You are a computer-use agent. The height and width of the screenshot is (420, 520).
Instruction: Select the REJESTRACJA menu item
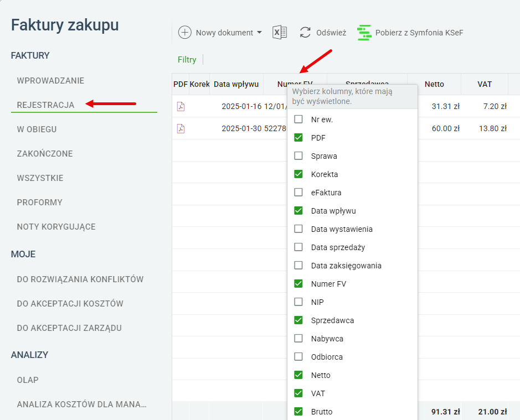(x=45, y=105)
